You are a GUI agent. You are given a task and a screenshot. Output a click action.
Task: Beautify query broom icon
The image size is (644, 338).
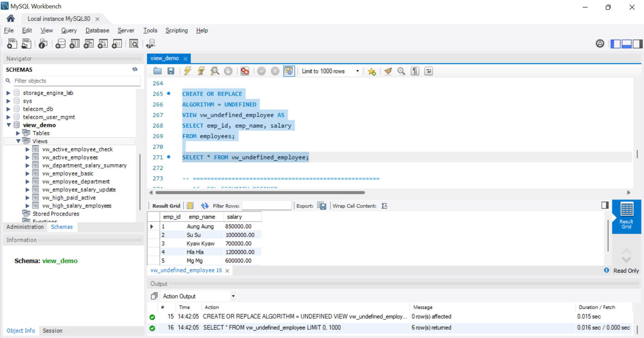point(388,71)
